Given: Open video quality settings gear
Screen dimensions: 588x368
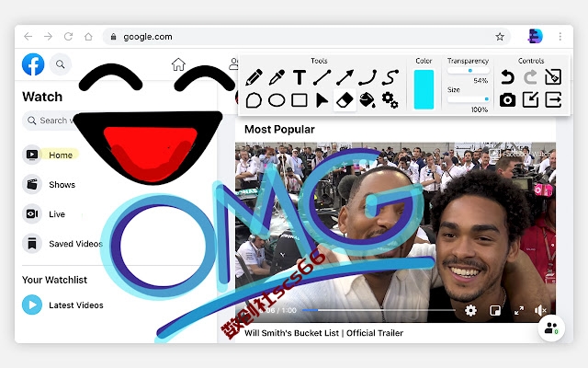Looking at the screenshot, I should point(470,311).
